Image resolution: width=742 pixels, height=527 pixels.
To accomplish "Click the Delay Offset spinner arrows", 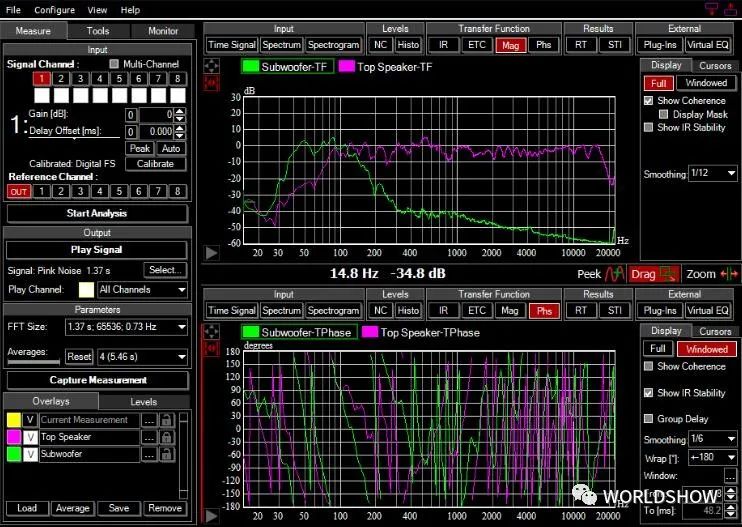I will coord(180,132).
